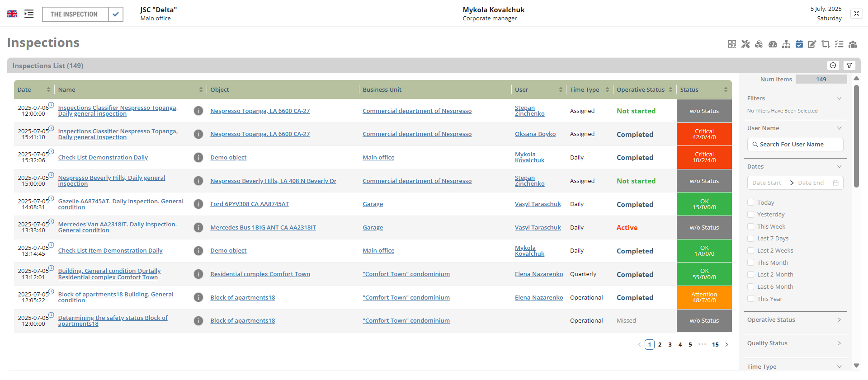Viewport: 868px width, 380px height.
Task: Open Oksana Boyko user link
Action: click(535, 134)
